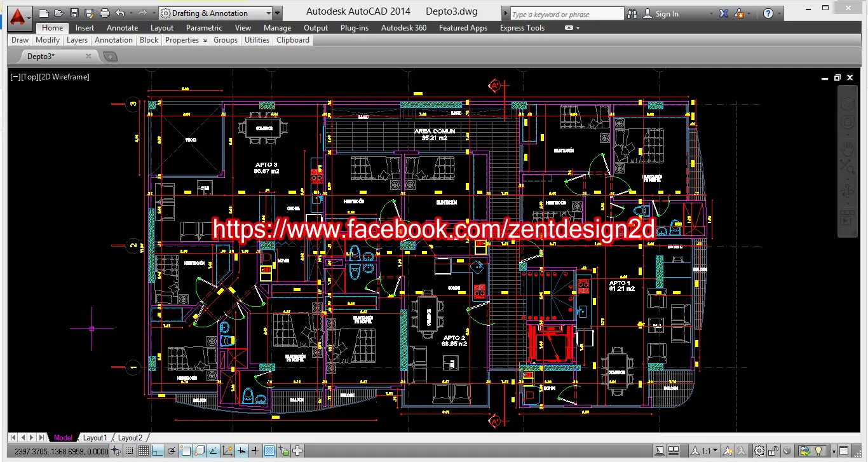This screenshot has width=868, height=462.
Task: Open the Workspace Switching gear icon
Action: 759,451
